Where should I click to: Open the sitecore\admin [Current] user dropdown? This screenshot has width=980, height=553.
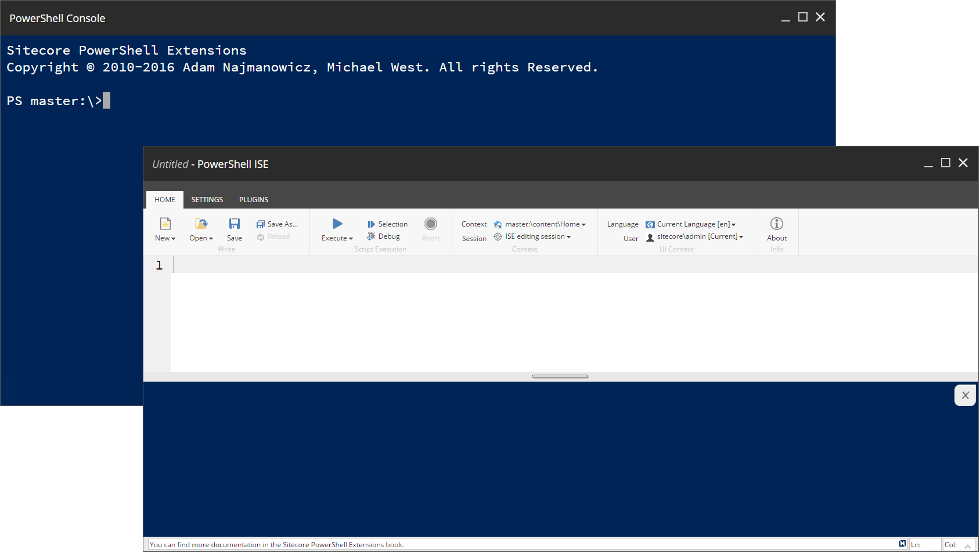pos(700,236)
